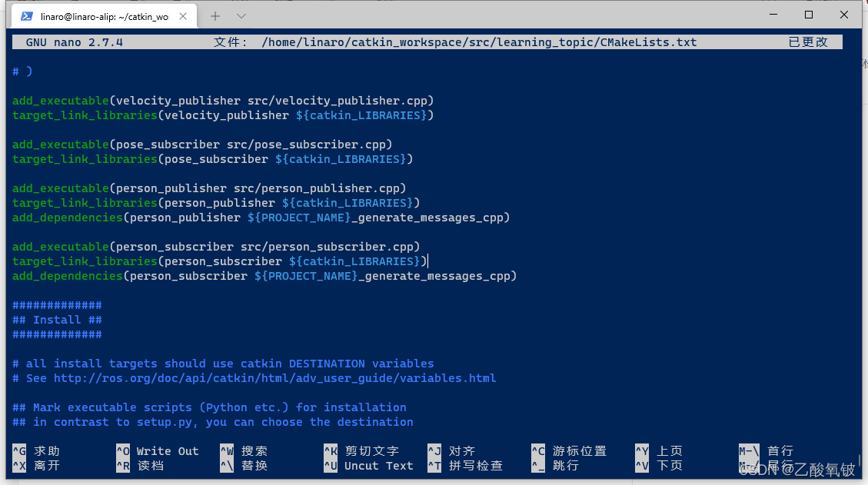Click the ^G 求助 help shortcut
Screen dimensions: 868x485
point(36,450)
